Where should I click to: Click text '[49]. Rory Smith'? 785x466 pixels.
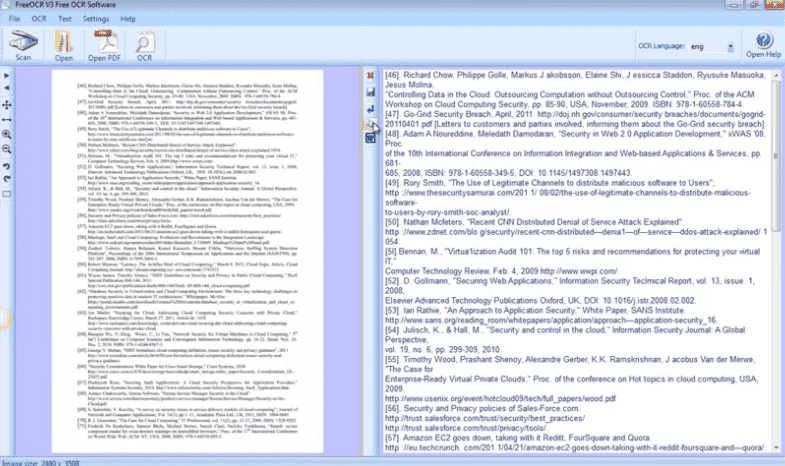(415, 183)
